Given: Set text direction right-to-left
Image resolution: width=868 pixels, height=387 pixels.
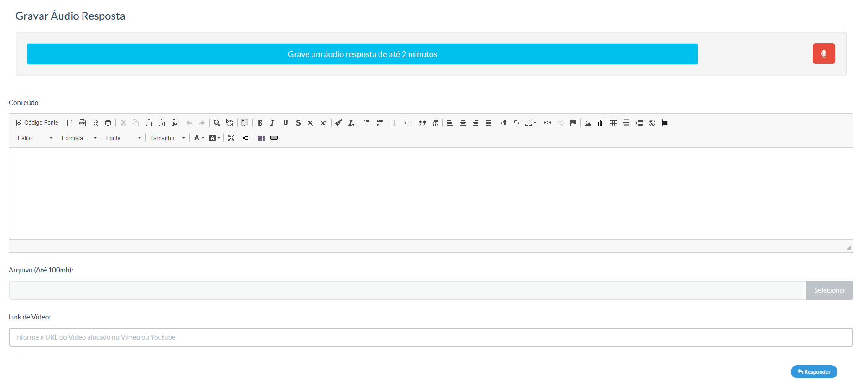Looking at the screenshot, I should [516, 123].
